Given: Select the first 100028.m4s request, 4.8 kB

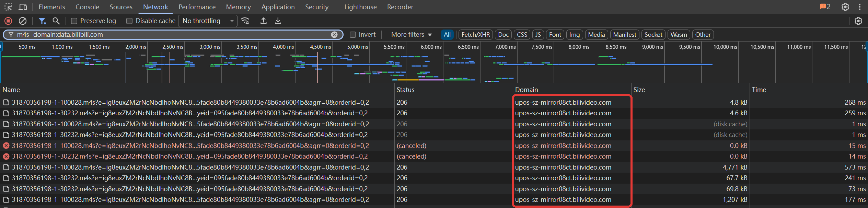Looking at the screenshot, I should pyautogui.click(x=434, y=102).
